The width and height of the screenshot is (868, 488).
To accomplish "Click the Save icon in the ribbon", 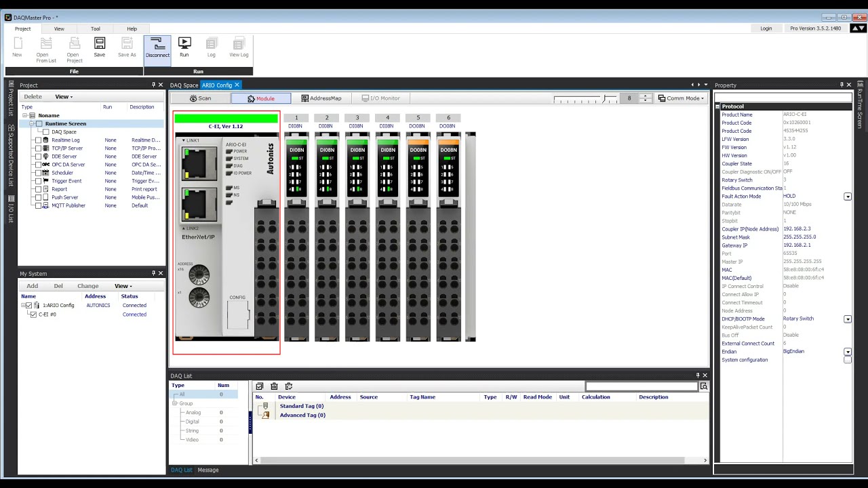I will pyautogui.click(x=100, y=43).
